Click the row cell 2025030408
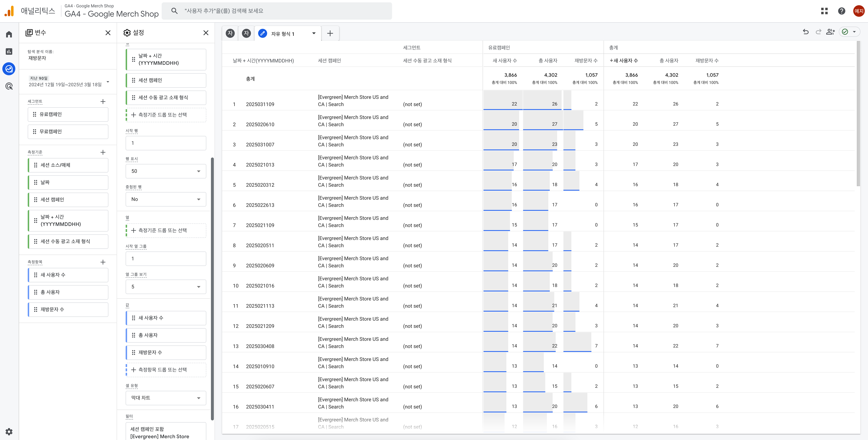This screenshot has width=868, height=440. [260, 346]
